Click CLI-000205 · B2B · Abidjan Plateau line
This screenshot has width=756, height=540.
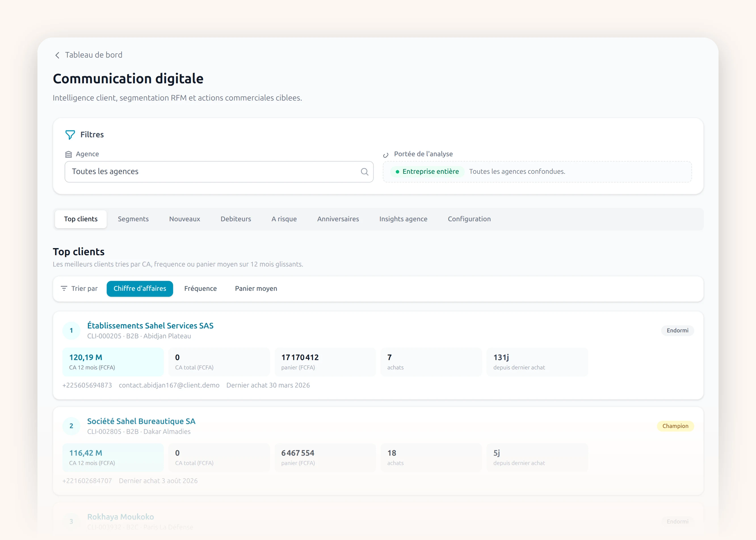pyautogui.click(x=139, y=336)
